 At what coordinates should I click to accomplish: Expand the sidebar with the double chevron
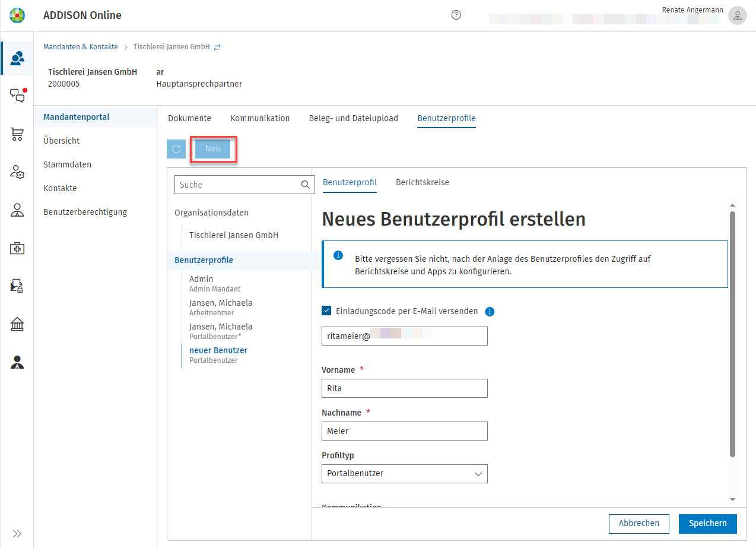tap(17, 533)
